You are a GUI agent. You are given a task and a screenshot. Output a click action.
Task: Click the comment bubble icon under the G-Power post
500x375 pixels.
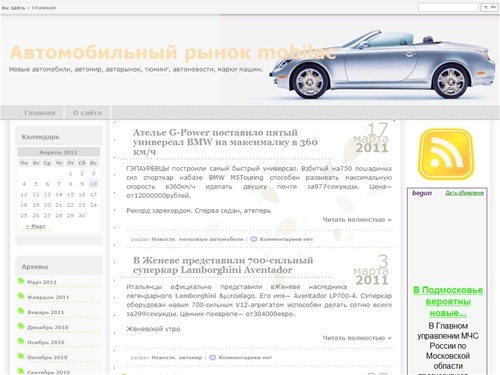[254, 239]
